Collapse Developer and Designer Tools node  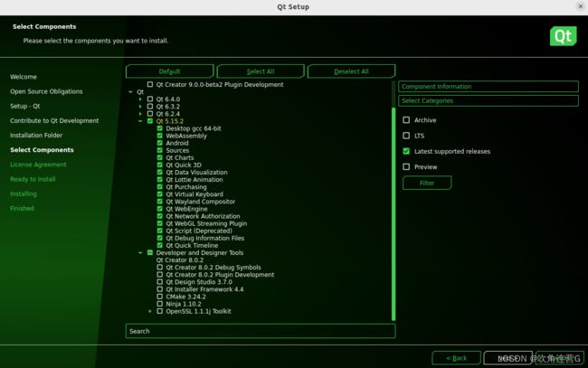[x=140, y=252]
